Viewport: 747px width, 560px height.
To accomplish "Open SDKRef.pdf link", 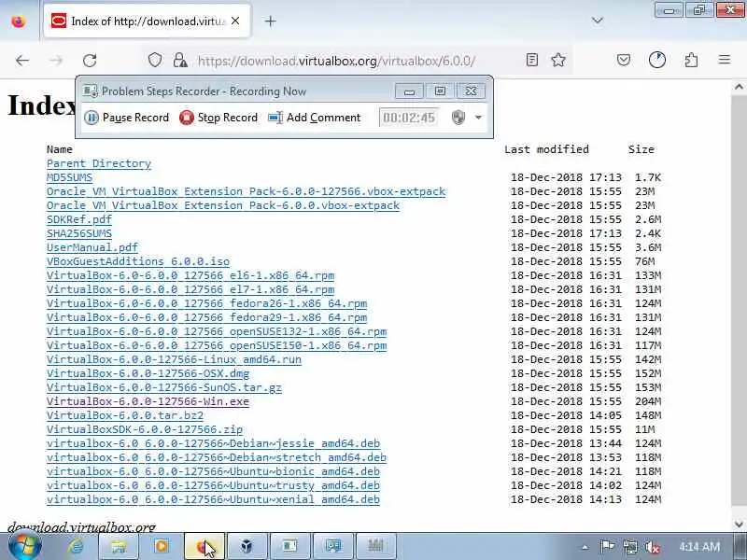I will tap(79, 219).
